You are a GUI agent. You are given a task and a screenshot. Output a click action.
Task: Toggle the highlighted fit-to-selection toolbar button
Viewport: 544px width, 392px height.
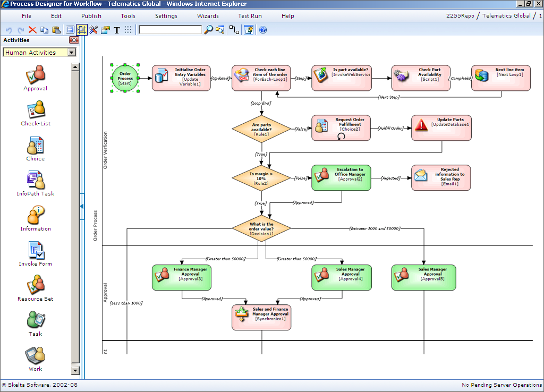pos(82,30)
